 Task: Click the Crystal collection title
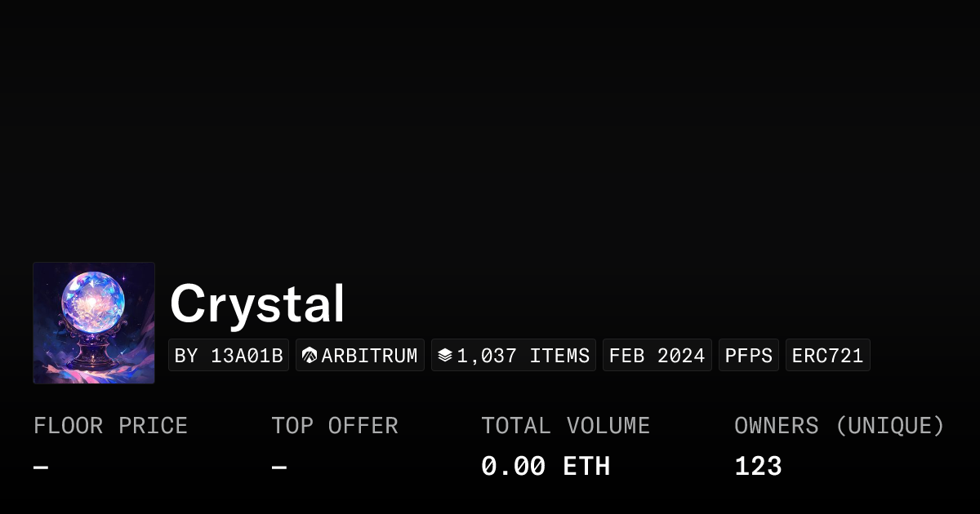[x=257, y=304]
